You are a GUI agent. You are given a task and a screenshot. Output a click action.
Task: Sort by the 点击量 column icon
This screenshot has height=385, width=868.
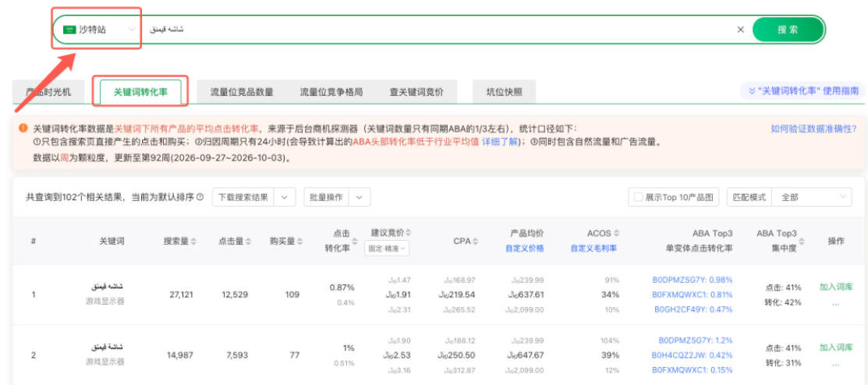click(x=249, y=241)
